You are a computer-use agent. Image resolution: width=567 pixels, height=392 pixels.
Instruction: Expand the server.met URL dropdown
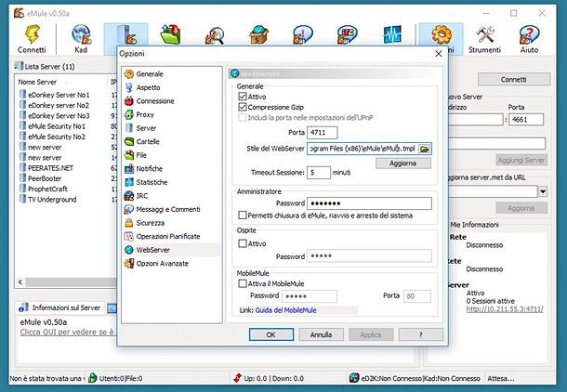[542, 191]
